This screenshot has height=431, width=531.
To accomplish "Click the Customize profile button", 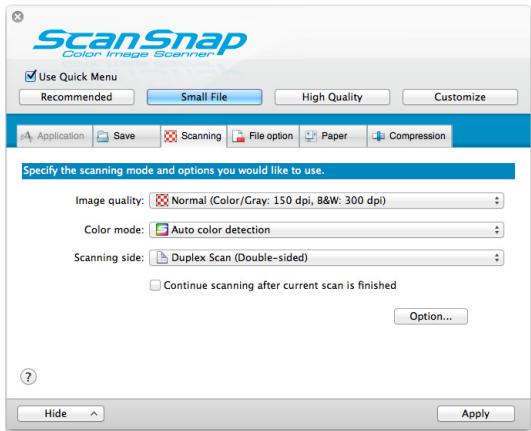I will point(460,97).
